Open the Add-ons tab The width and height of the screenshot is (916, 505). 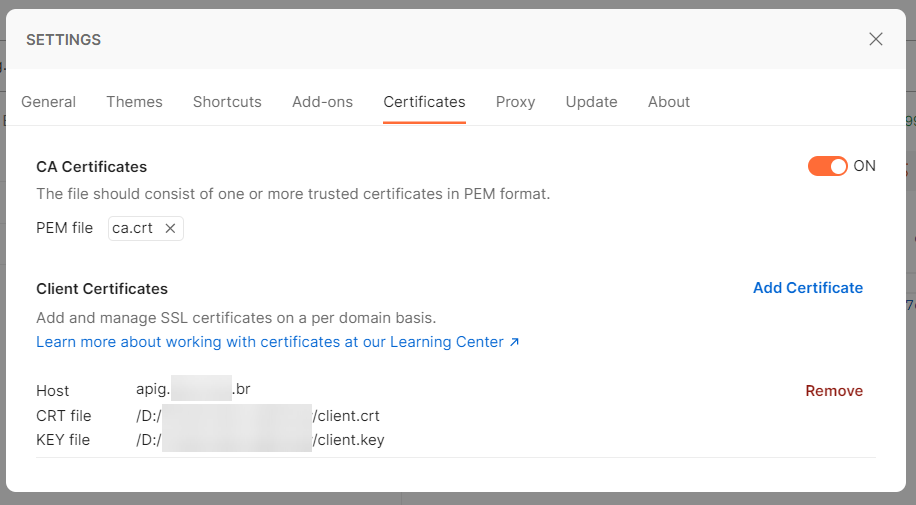click(x=322, y=102)
